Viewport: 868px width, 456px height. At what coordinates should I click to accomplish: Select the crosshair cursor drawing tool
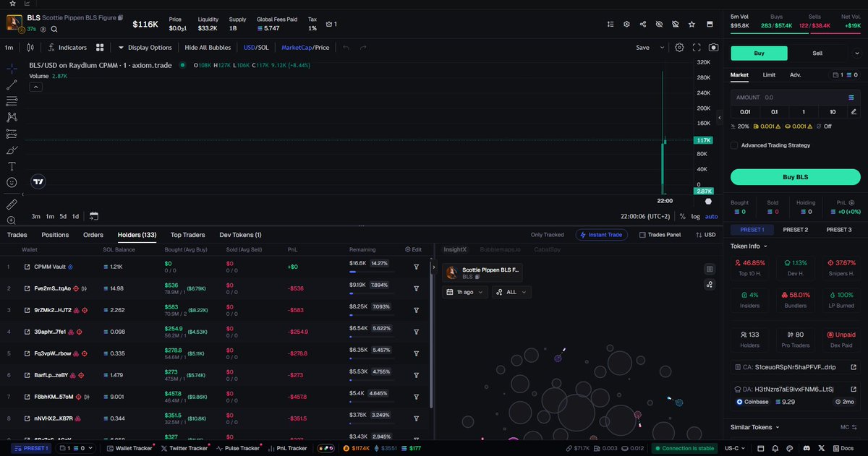coord(12,69)
